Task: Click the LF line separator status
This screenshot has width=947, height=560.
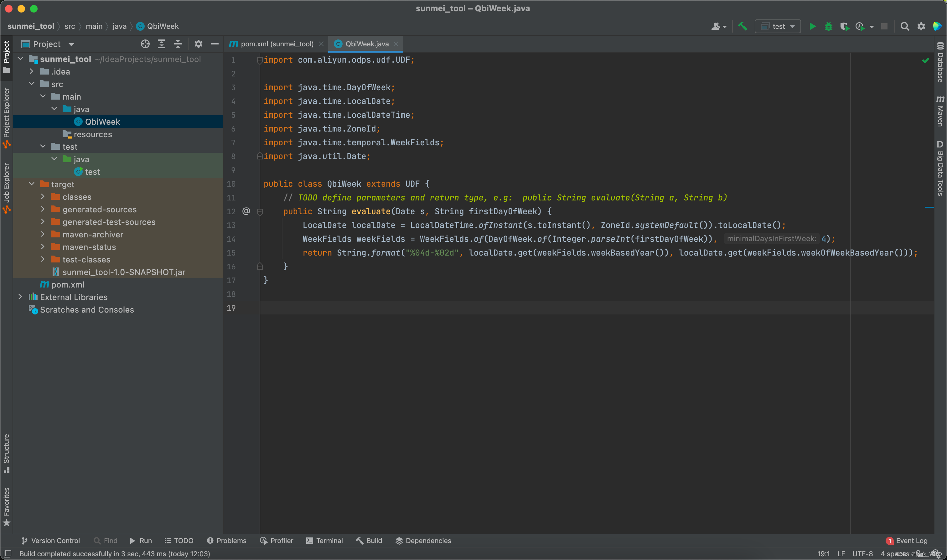Action: click(x=841, y=554)
